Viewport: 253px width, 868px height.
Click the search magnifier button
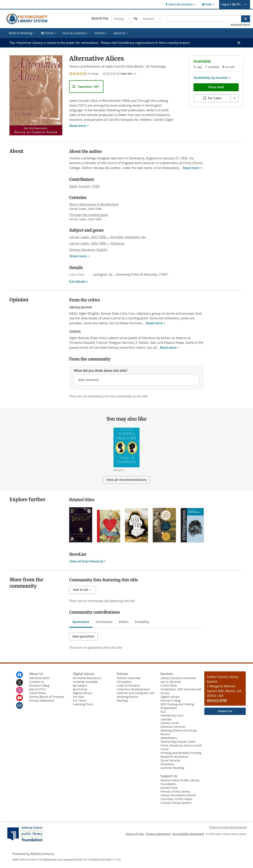pyautogui.click(x=246, y=19)
